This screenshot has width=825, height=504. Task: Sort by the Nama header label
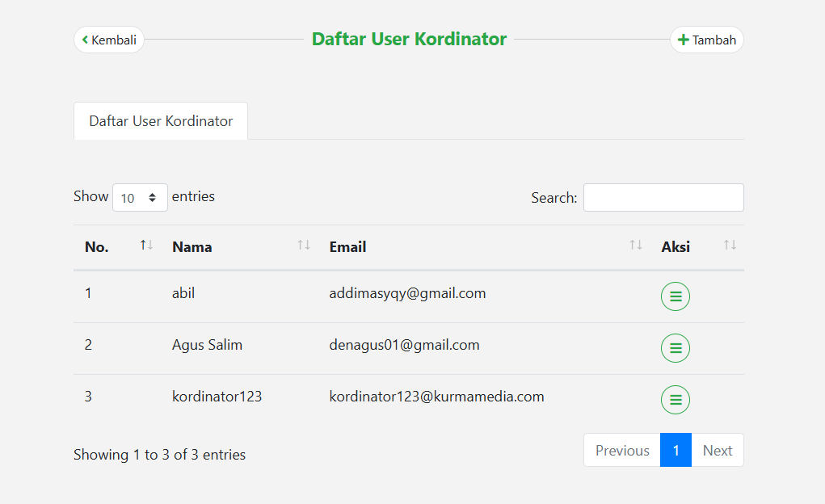click(x=192, y=247)
